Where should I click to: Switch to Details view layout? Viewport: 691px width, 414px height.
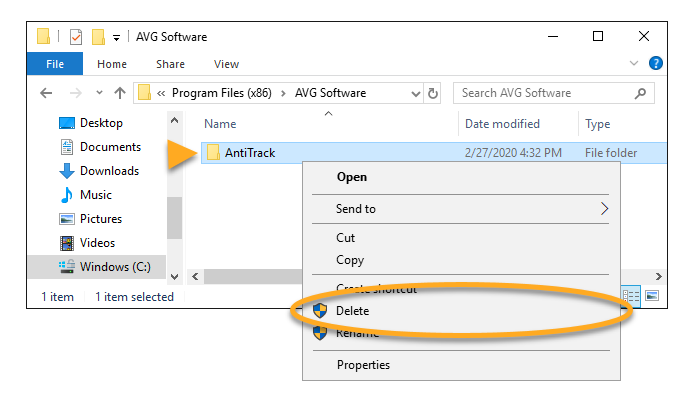point(631,296)
